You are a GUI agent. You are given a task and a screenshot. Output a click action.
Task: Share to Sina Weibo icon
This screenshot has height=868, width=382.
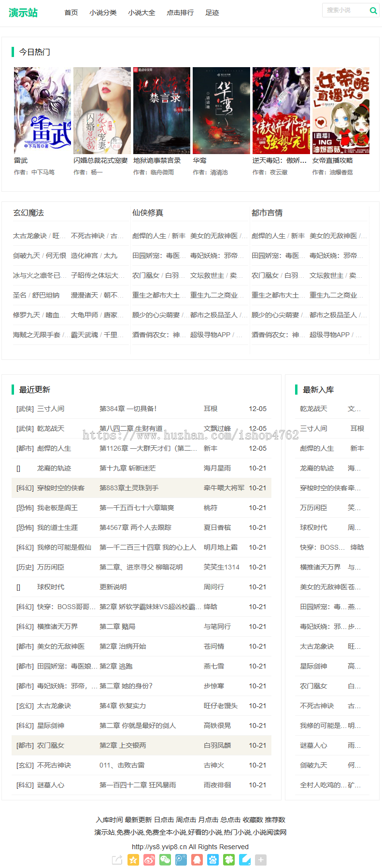click(149, 860)
